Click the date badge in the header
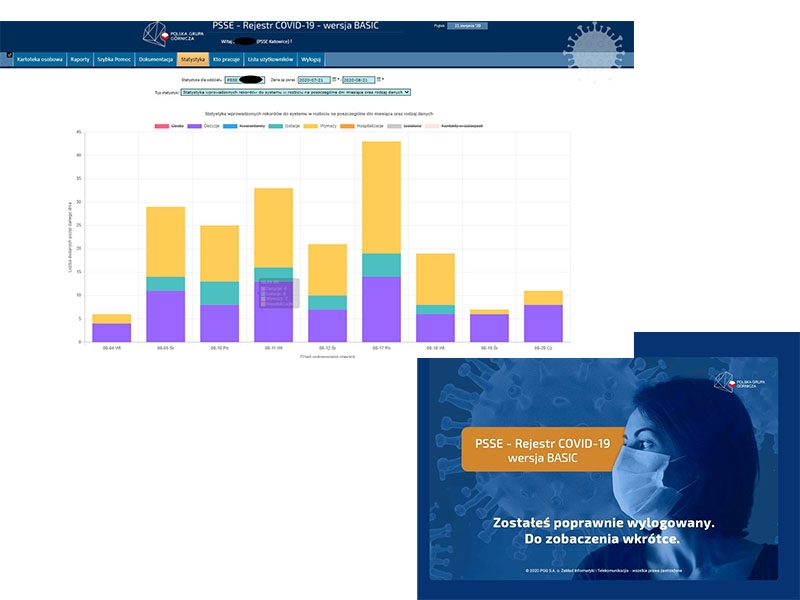This screenshot has width=800, height=600. [x=467, y=26]
